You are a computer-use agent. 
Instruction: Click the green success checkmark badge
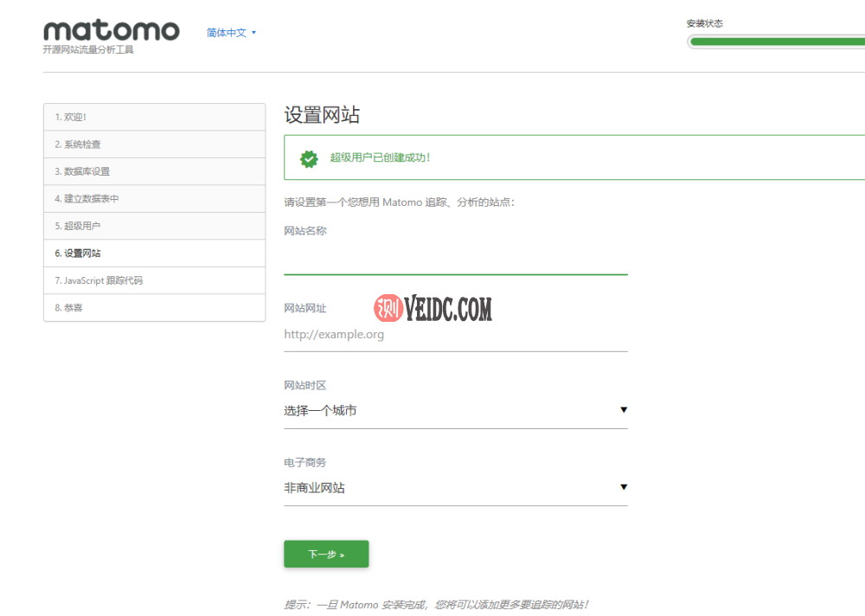(x=309, y=158)
